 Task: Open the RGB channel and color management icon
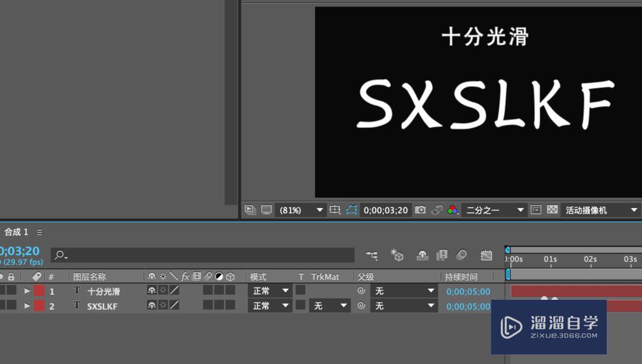tap(453, 210)
